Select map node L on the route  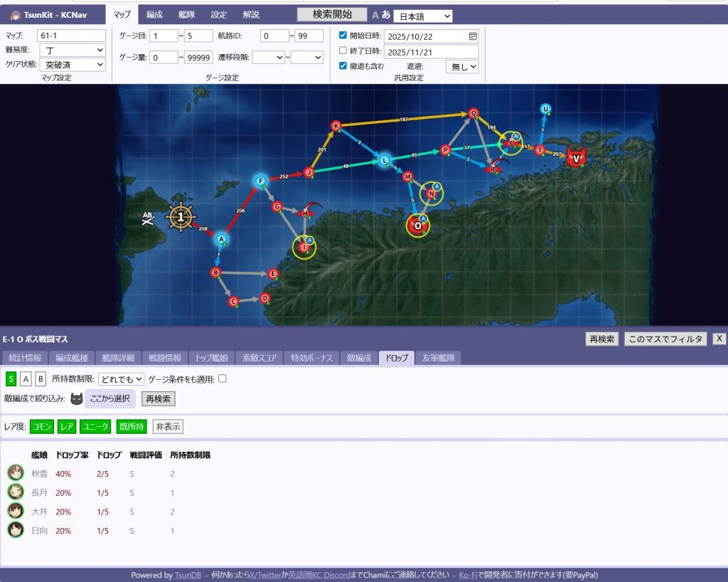384,160
